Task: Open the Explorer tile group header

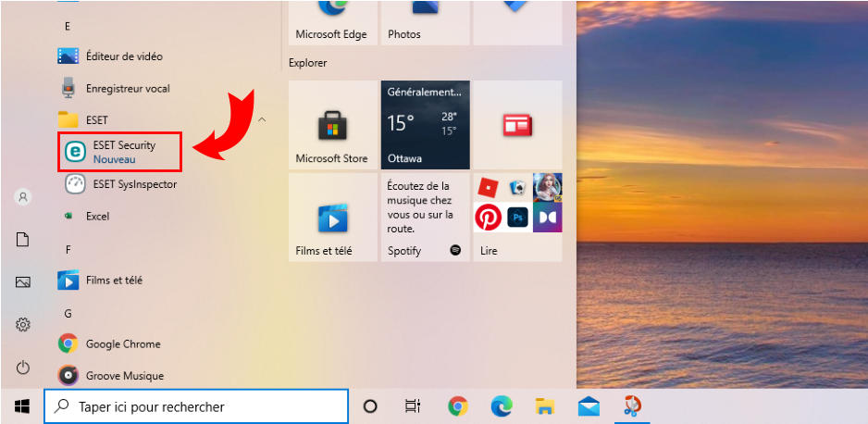Action: point(307,63)
